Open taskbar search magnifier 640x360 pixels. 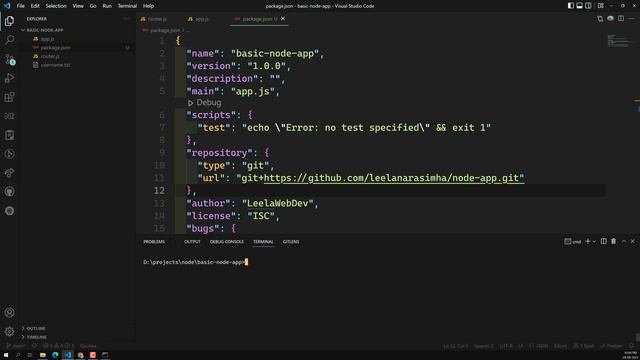[18, 355]
